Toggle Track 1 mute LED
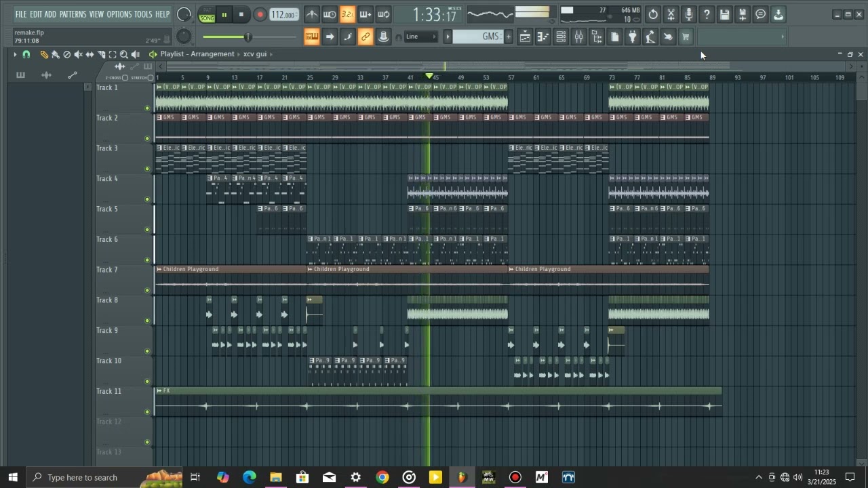Image resolution: width=868 pixels, height=488 pixels. point(147,108)
